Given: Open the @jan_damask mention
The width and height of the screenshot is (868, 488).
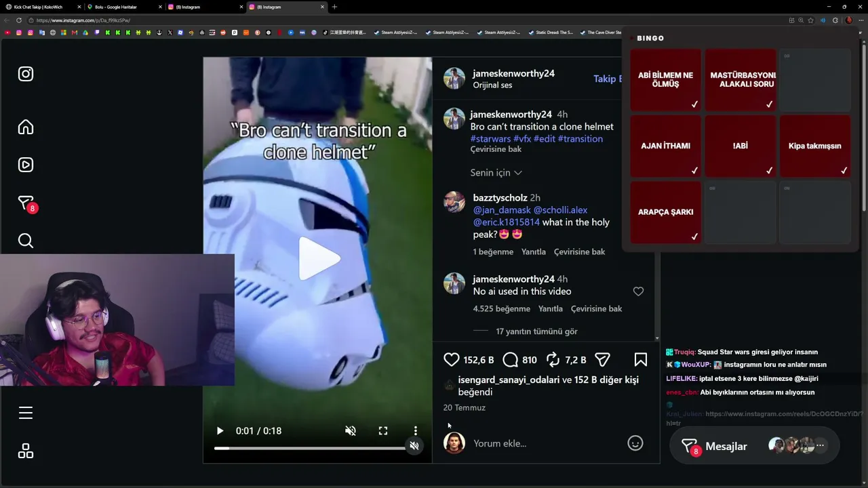Looking at the screenshot, I should (502, 210).
